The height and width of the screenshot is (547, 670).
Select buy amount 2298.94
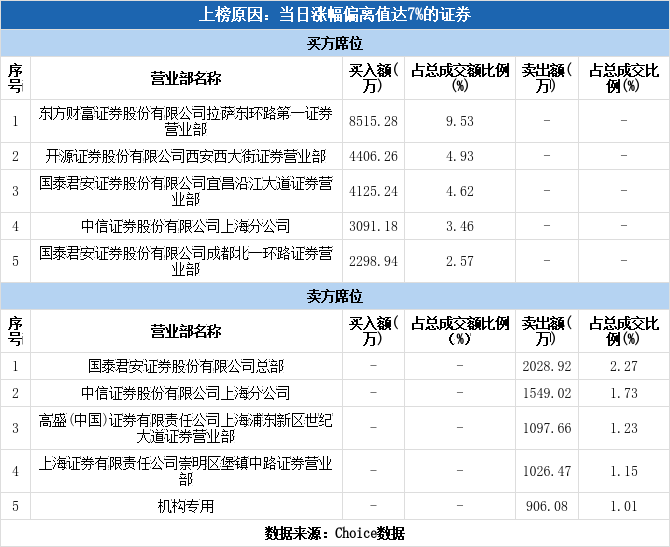click(x=373, y=262)
